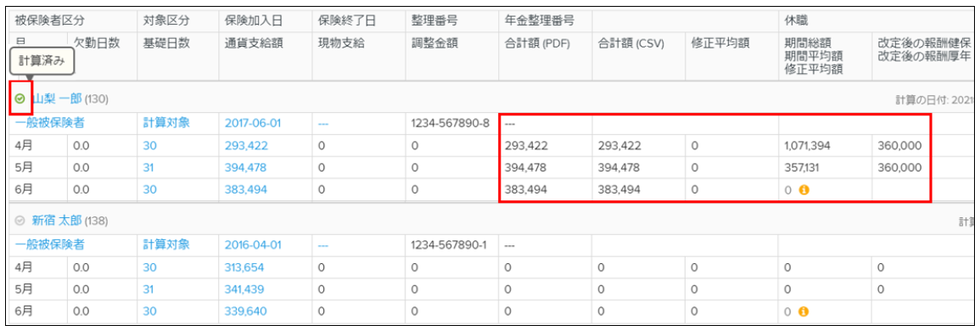Edit insurance start date 2017-06-01
The image size is (980, 331).
[x=253, y=123]
